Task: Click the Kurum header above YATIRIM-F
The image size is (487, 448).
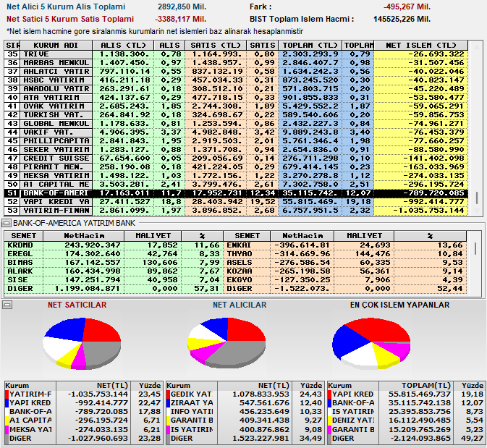Action: click(30, 386)
